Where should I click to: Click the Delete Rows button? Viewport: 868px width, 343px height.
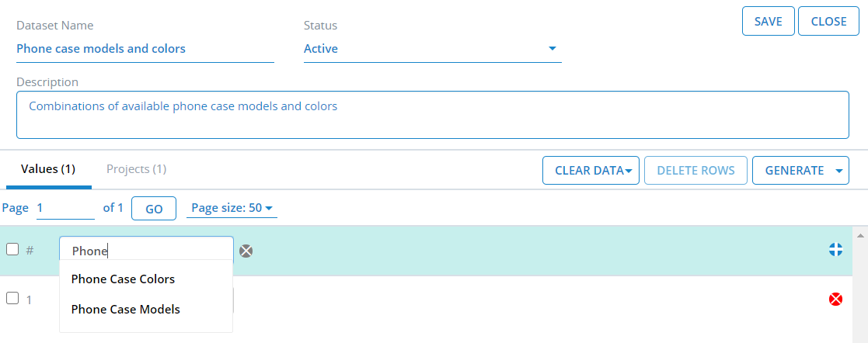click(695, 171)
